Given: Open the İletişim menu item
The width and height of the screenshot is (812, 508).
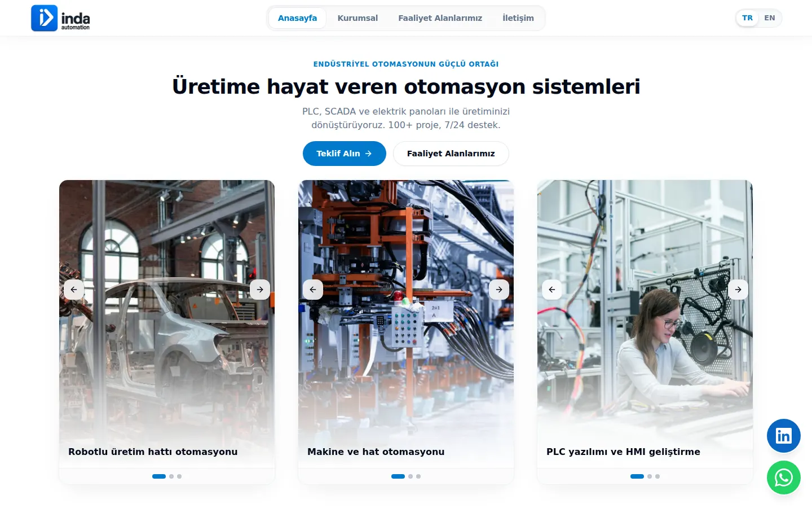Looking at the screenshot, I should click(x=518, y=18).
